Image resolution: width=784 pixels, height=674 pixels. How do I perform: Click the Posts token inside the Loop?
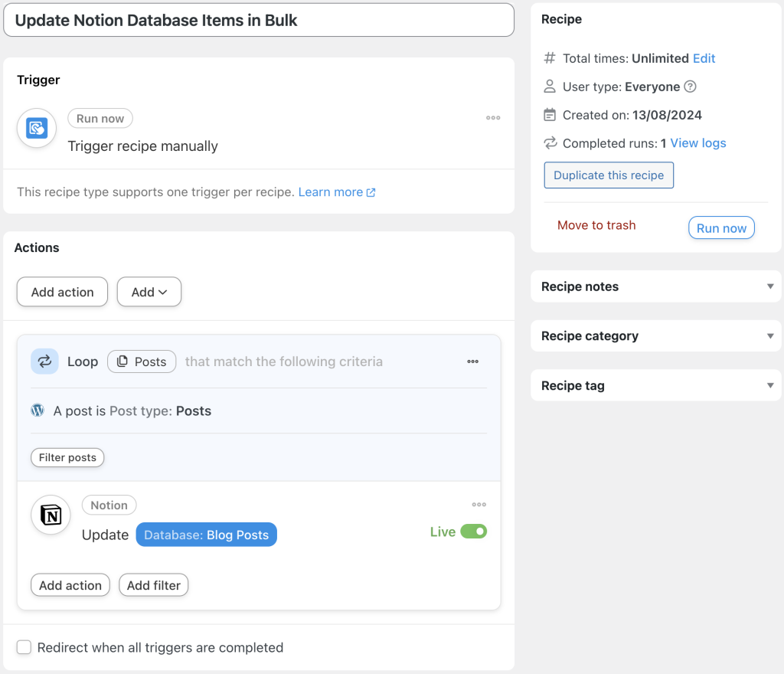coord(142,361)
